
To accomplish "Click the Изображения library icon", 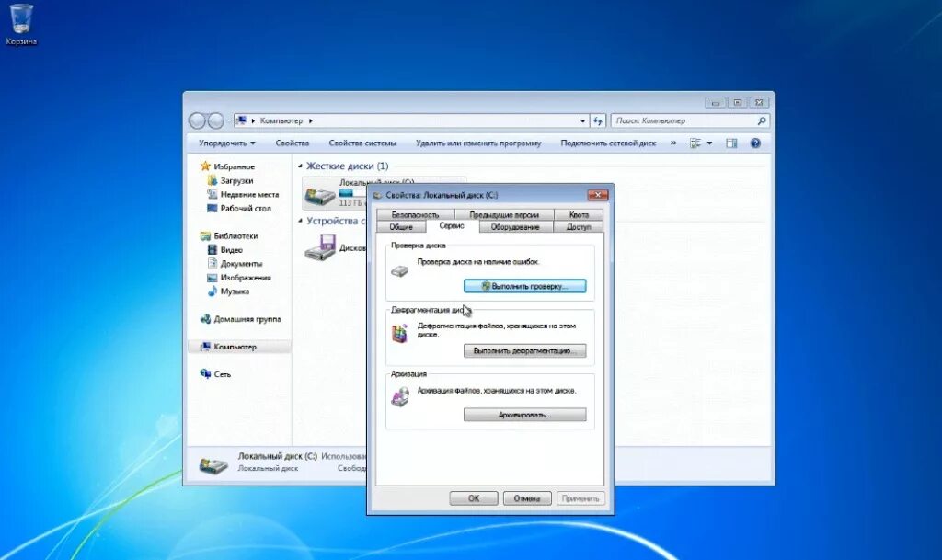I will (x=212, y=278).
